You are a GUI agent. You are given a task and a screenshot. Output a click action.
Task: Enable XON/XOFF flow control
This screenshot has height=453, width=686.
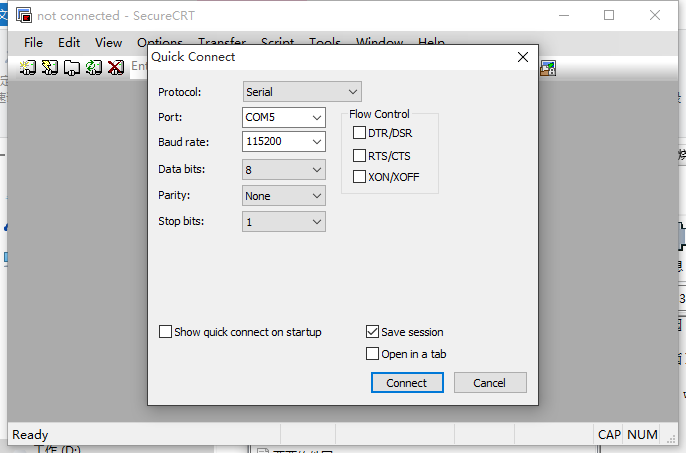click(359, 177)
